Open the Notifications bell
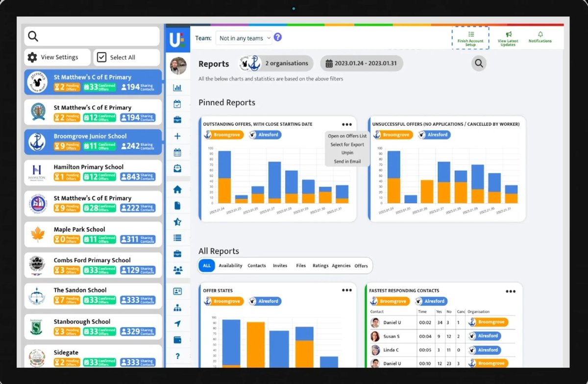This screenshot has height=384, width=588. (540, 37)
